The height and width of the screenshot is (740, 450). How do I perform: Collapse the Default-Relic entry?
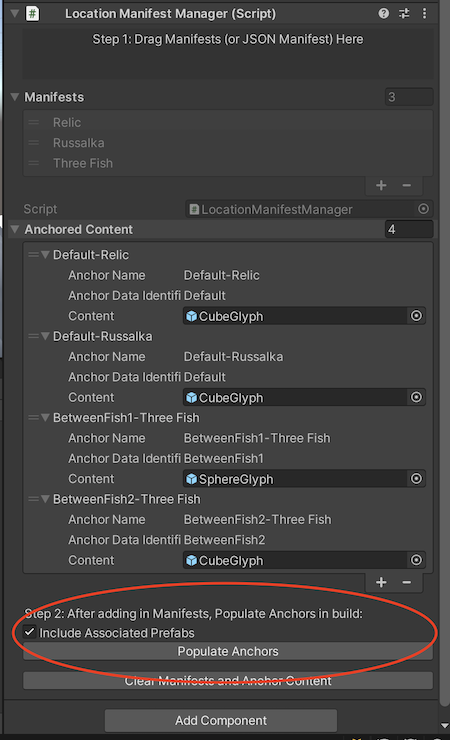click(x=45, y=254)
